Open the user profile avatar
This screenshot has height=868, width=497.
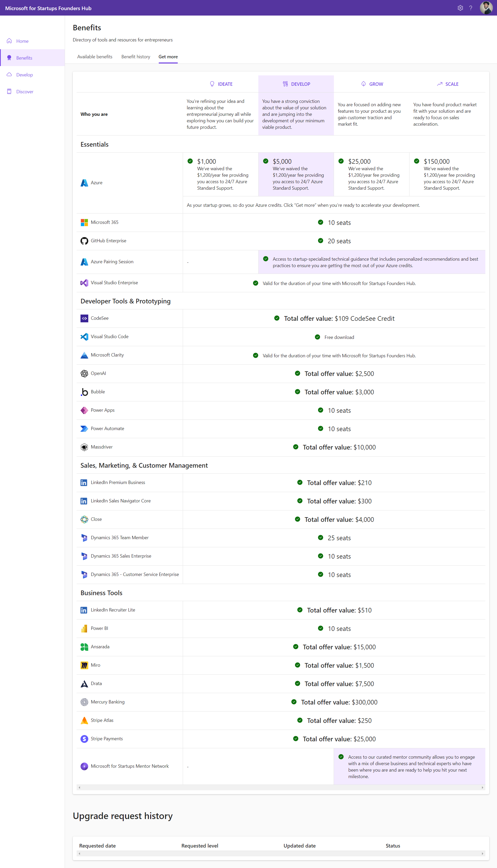(486, 8)
